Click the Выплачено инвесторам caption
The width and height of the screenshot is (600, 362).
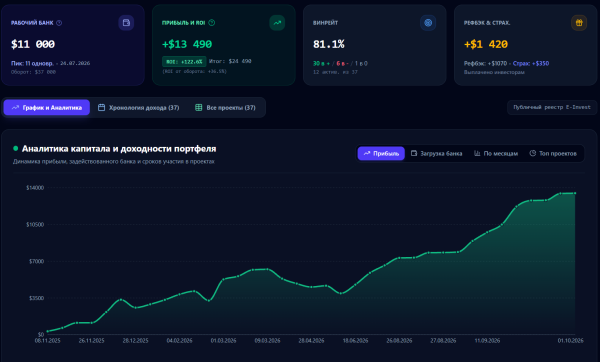(x=494, y=72)
